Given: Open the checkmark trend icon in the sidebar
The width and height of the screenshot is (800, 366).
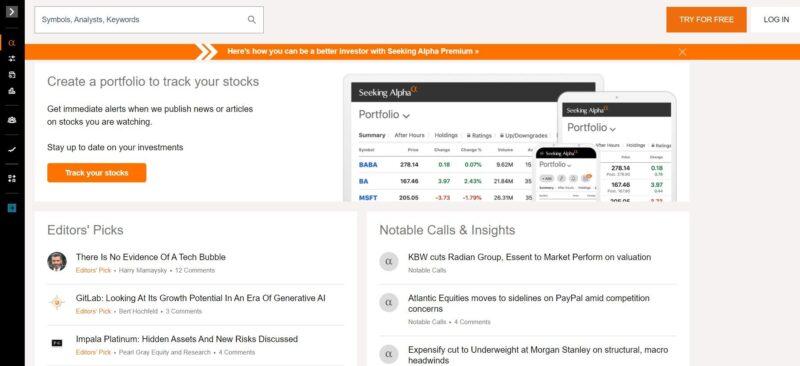Looking at the screenshot, I should [12, 150].
